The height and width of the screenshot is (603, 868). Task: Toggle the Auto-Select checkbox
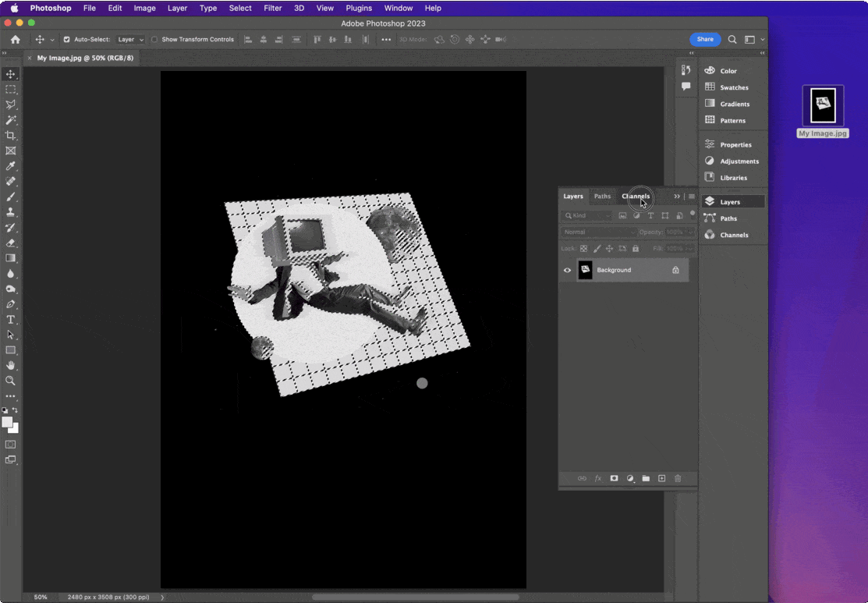[66, 39]
